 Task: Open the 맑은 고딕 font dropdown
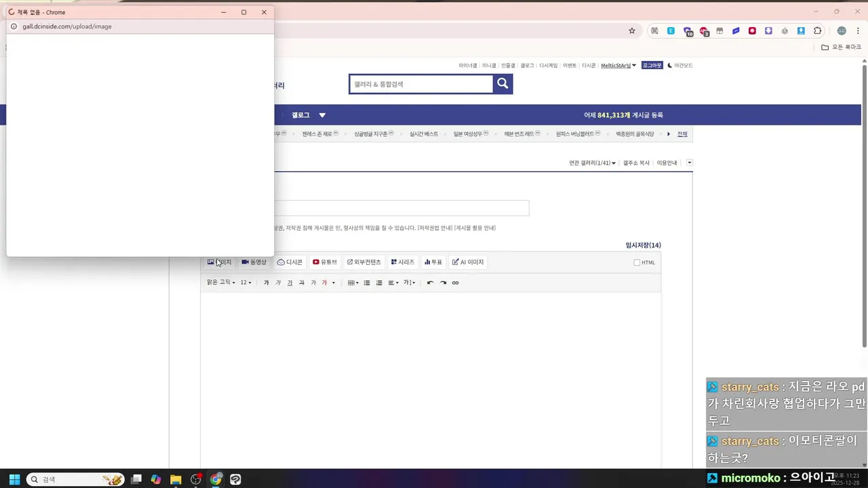(221, 283)
